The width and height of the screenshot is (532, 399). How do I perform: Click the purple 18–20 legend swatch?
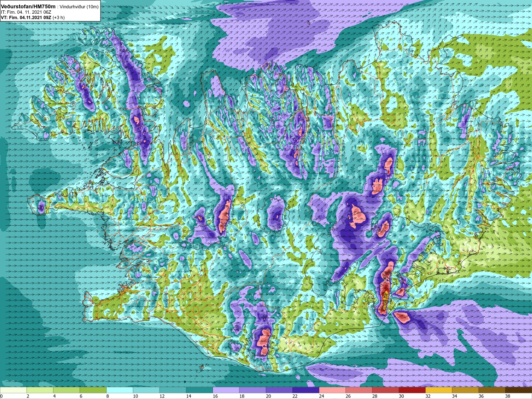[x=253, y=390]
